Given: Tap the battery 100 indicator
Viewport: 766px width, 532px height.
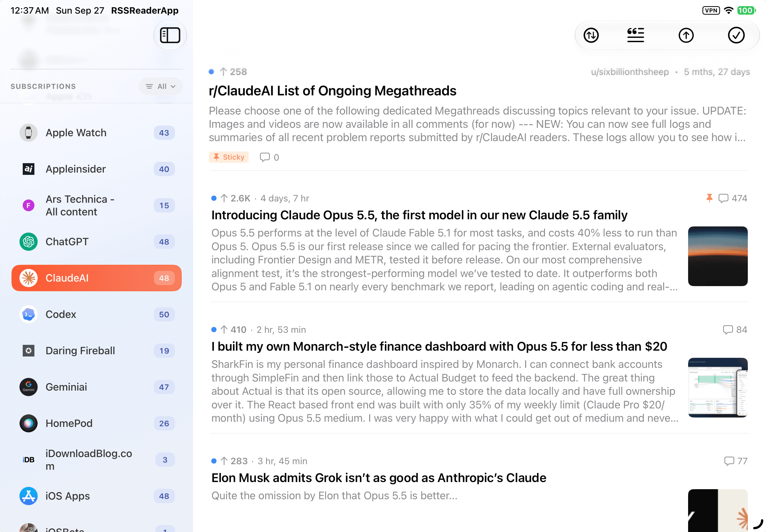Looking at the screenshot, I should click(x=746, y=10).
